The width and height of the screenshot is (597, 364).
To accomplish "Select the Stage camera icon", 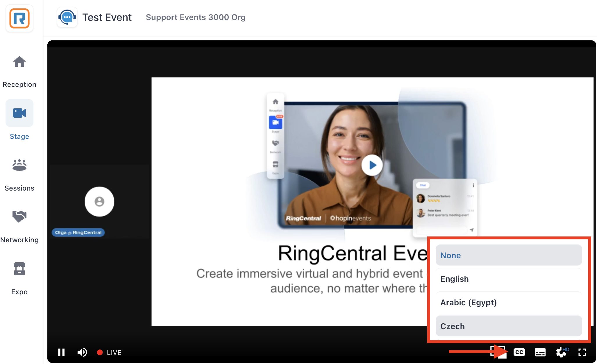I will [x=19, y=113].
